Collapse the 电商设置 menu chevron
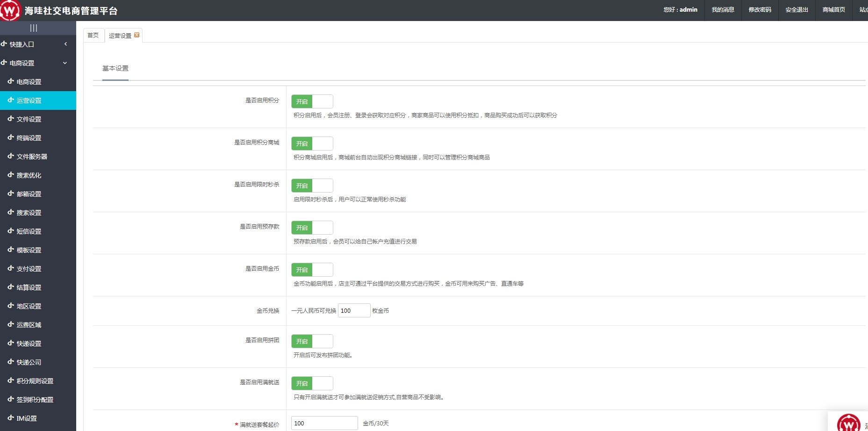868x431 pixels. click(x=65, y=63)
